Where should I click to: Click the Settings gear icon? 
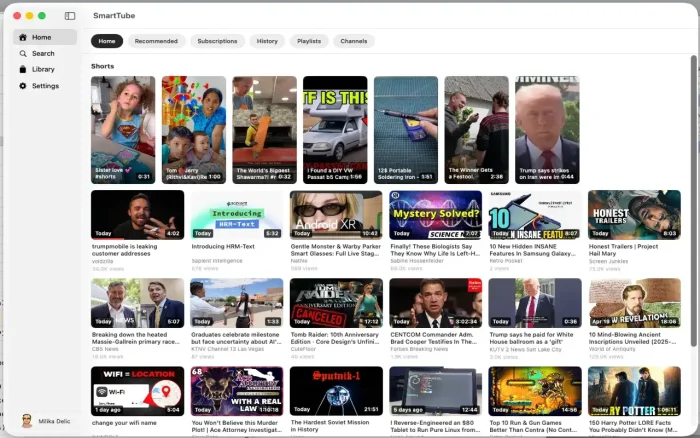23,86
